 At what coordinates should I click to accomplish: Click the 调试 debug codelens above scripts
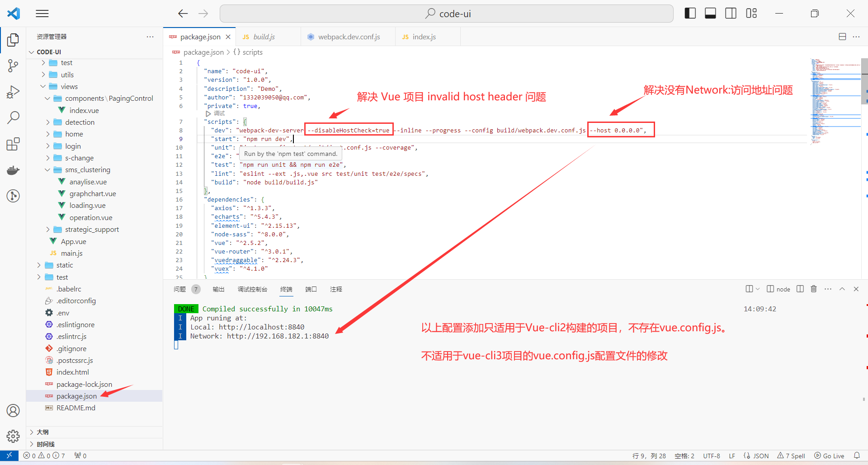219,113
